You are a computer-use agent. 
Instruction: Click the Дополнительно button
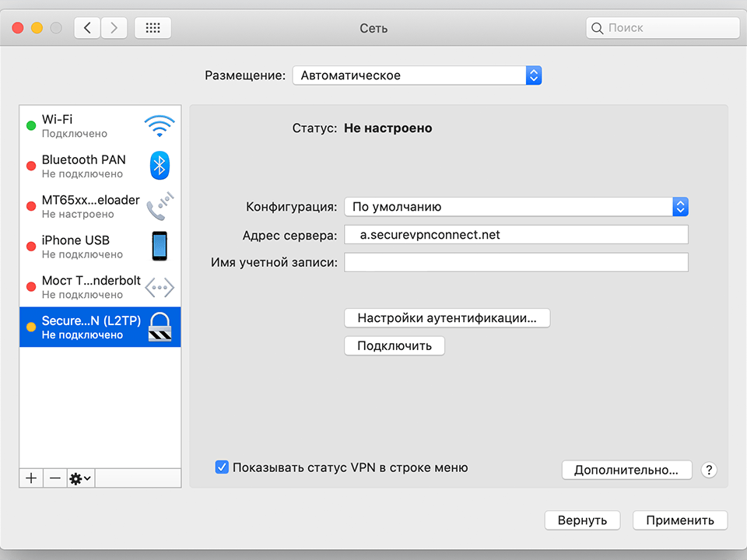point(626,470)
